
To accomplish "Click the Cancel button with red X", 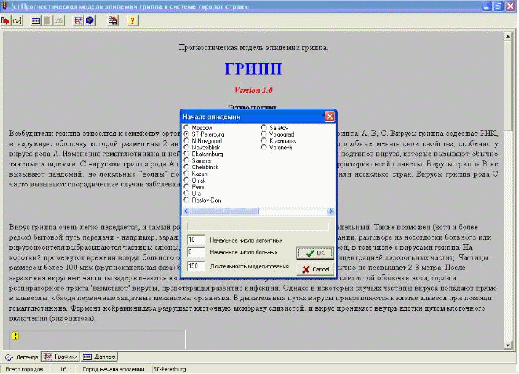I will pos(315,269).
